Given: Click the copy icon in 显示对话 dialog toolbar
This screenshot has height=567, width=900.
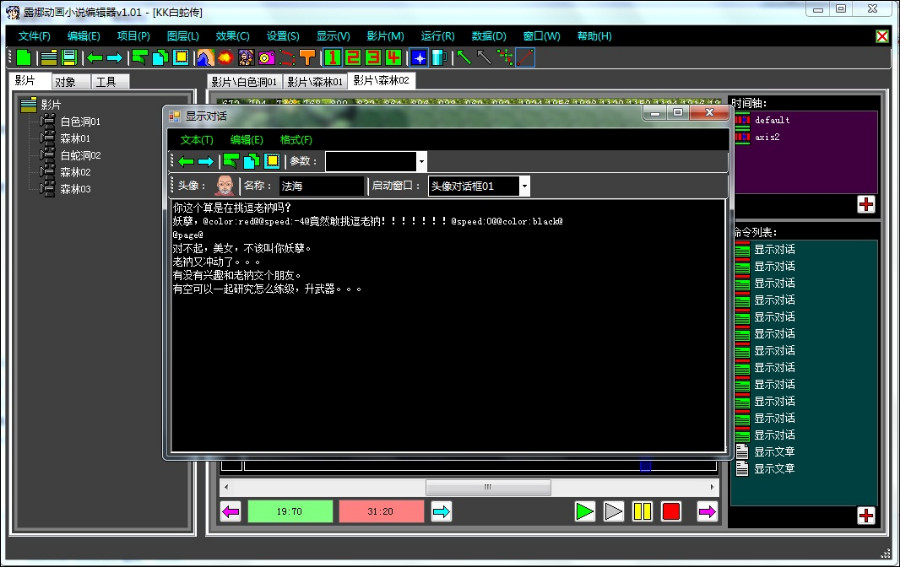Looking at the screenshot, I should click(x=251, y=161).
